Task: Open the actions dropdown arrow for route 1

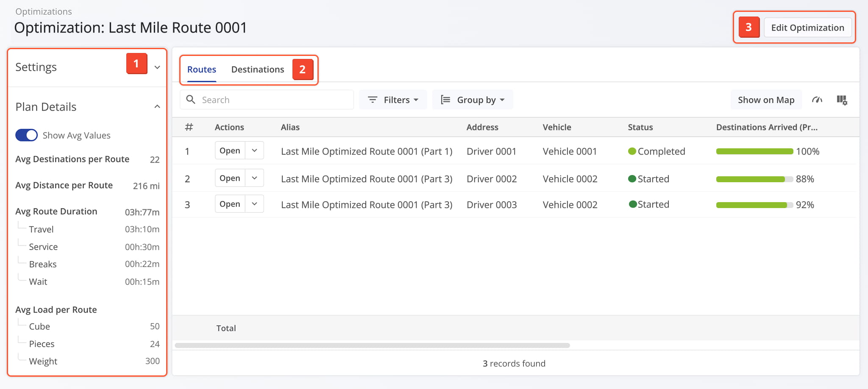Action: (x=254, y=150)
